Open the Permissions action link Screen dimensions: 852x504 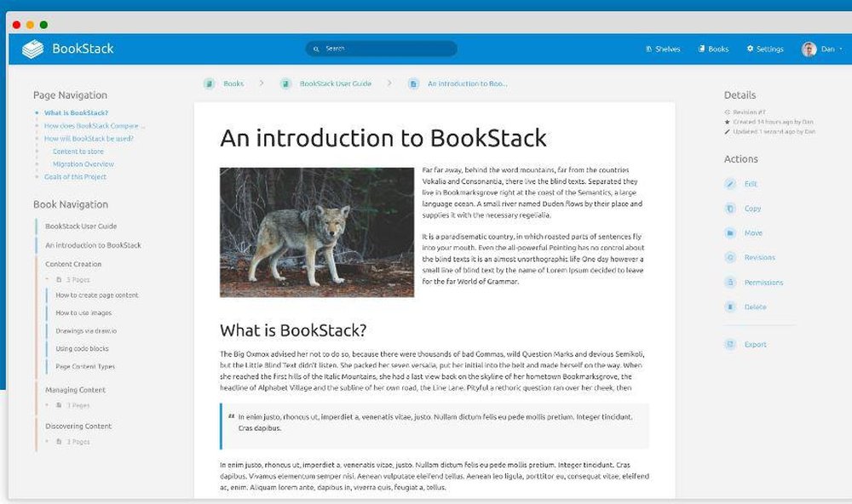[x=763, y=283]
